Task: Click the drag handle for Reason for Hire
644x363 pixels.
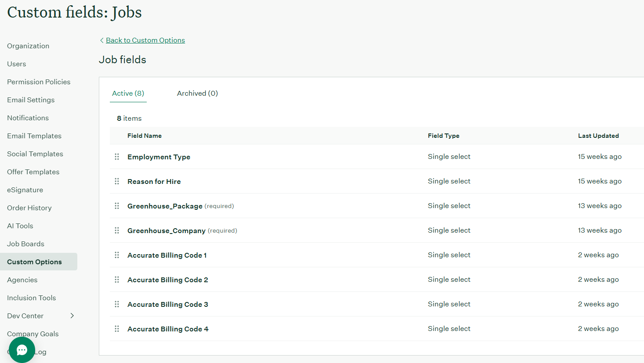Action: [x=117, y=181]
